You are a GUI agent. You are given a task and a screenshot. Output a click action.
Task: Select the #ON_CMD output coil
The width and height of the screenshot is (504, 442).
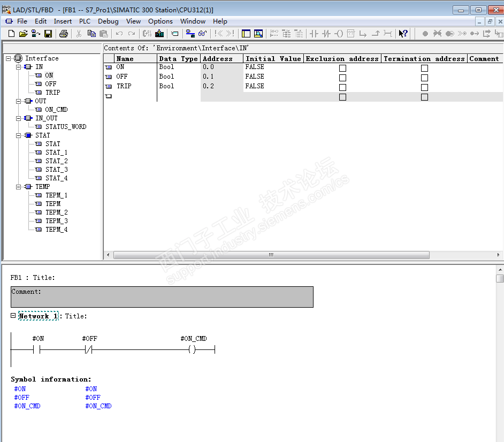coord(192,349)
